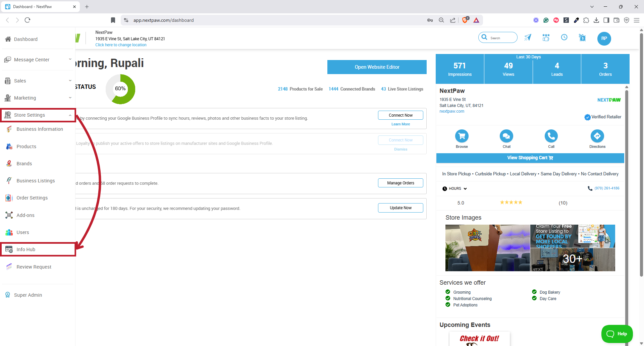The height and width of the screenshot is (346, 644).
Task: Click the Learn More link
Action: click(400, 124)
